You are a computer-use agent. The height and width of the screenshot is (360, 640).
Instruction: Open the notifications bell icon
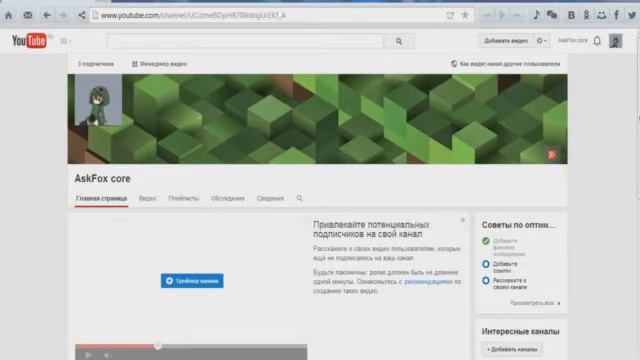(x=597, y=41)
